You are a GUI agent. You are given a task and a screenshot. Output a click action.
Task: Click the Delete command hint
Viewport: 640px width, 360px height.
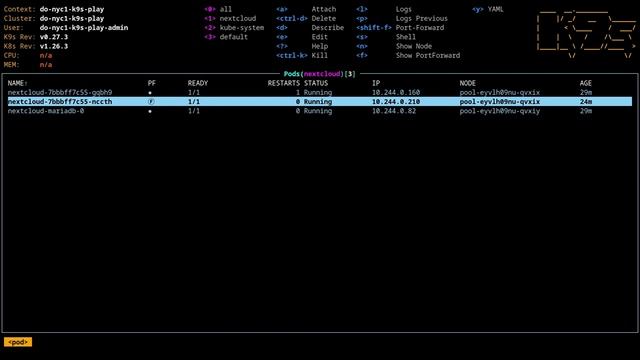click(x=306, y=18)
